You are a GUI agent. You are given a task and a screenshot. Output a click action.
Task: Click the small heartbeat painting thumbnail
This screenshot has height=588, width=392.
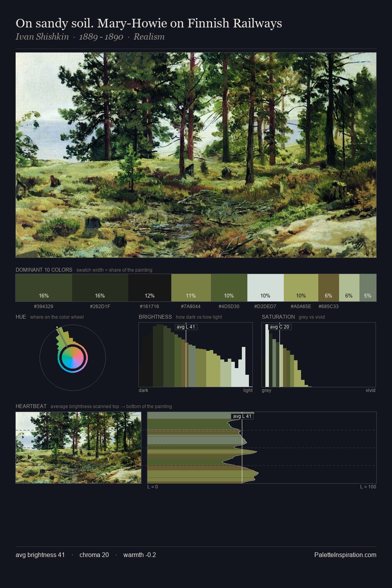78,447
